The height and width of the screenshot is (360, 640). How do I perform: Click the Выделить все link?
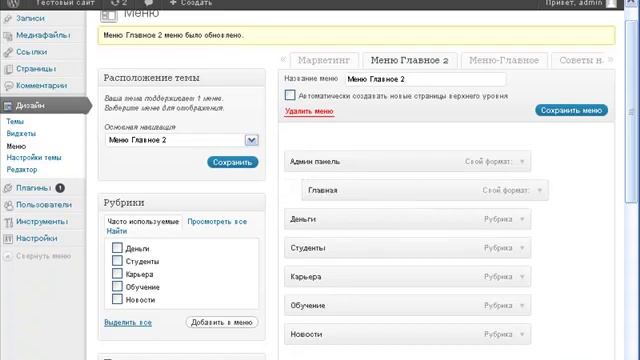click(x=128, y=322)
